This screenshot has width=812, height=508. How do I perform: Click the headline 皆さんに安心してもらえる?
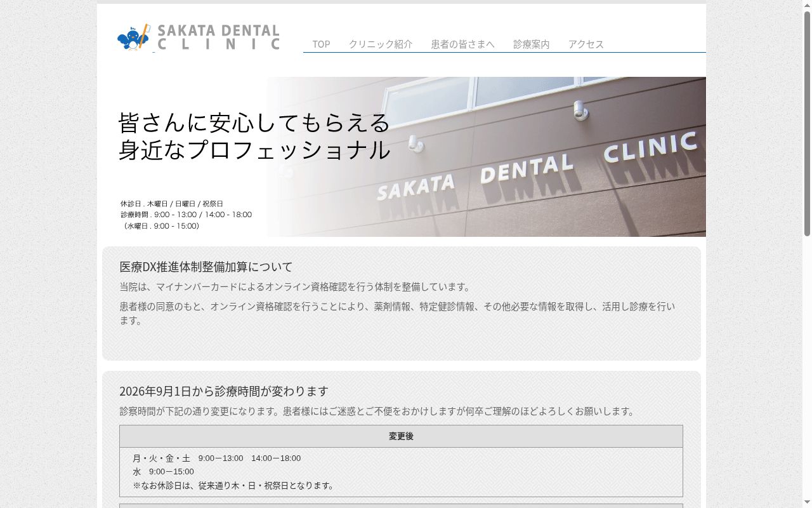[x=254, y=122]
